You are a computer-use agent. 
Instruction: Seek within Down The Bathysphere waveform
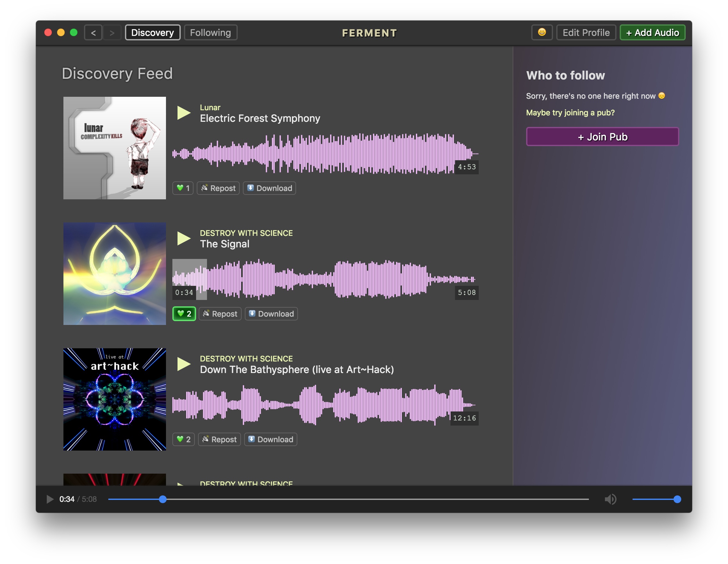click(x=325, y=405)
